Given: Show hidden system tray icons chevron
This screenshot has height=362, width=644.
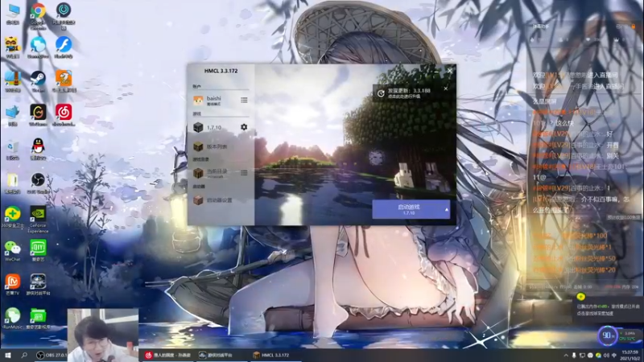Looking at the screenshot, I should coord(566,356).
